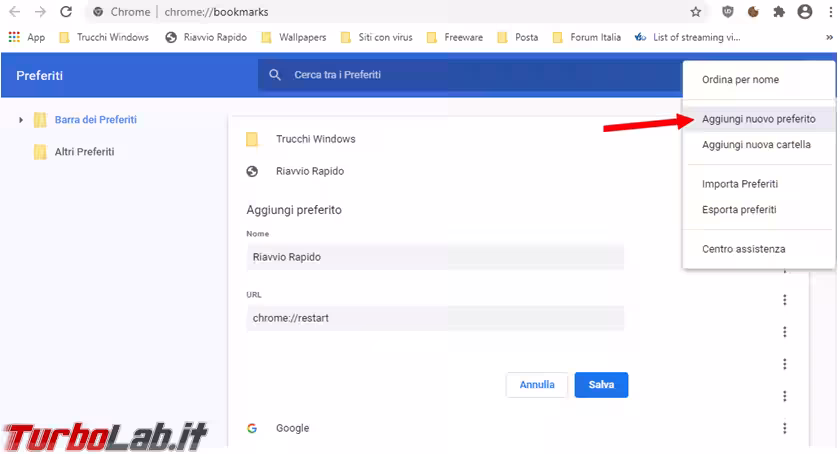Screen dimensions: 840x454
Task: Click inside the Nome text field
Action: click(435, 257)
